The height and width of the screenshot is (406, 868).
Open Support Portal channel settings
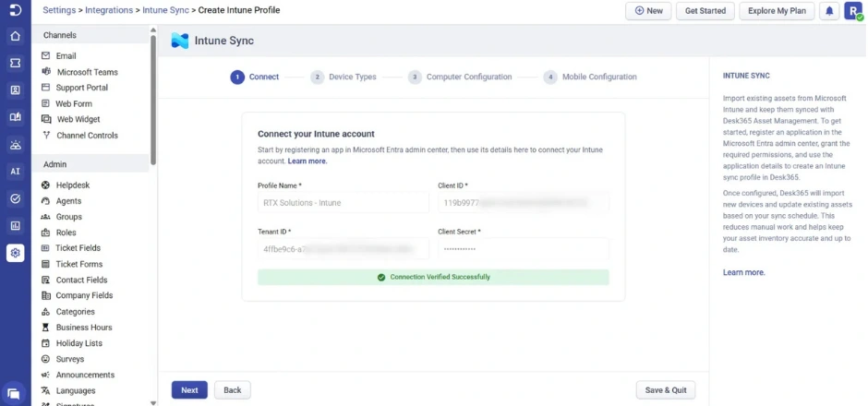(x=82, y=88)
